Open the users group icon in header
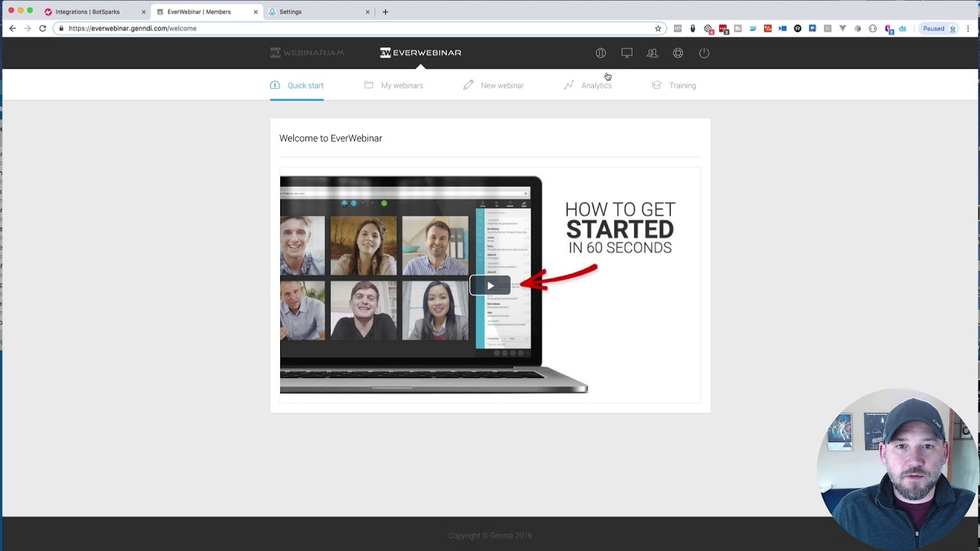Viewport: 980px width, 551px height. tap(652, 53)
